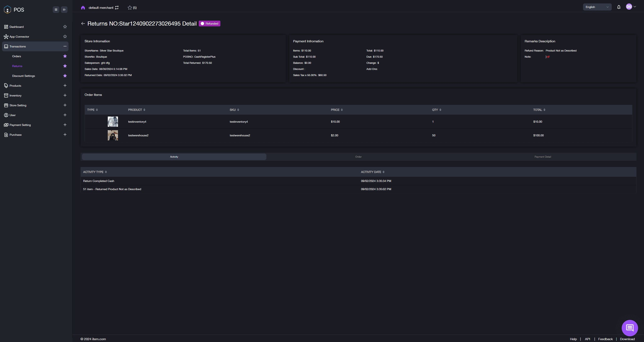This screenshot has width=644, height=342.
Task: Click the Dashboard menu label
Action: coord(17,27)
